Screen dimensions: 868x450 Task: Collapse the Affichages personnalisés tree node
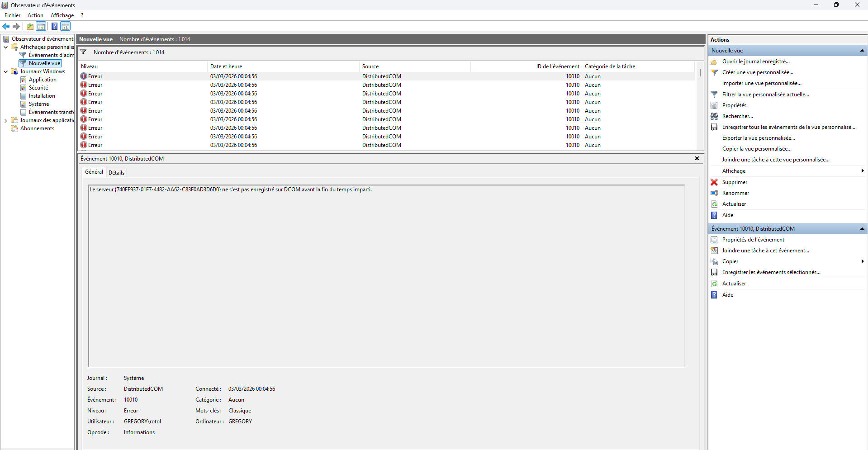coord(5,47)
